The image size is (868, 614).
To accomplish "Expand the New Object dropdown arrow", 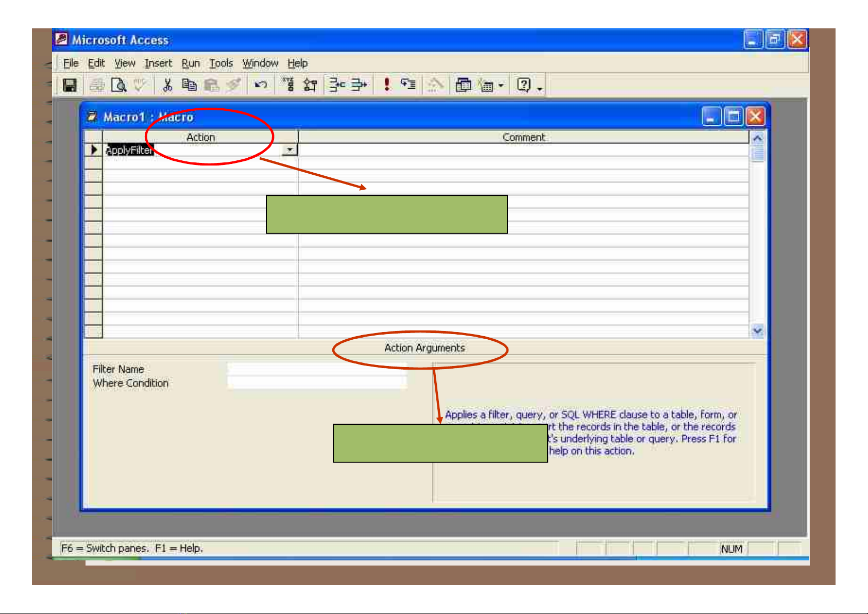I will 501,86.
